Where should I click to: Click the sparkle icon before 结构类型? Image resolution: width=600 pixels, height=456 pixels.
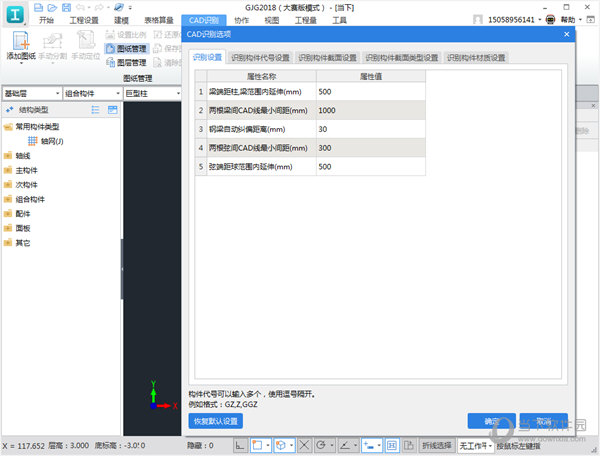[10, 110]
